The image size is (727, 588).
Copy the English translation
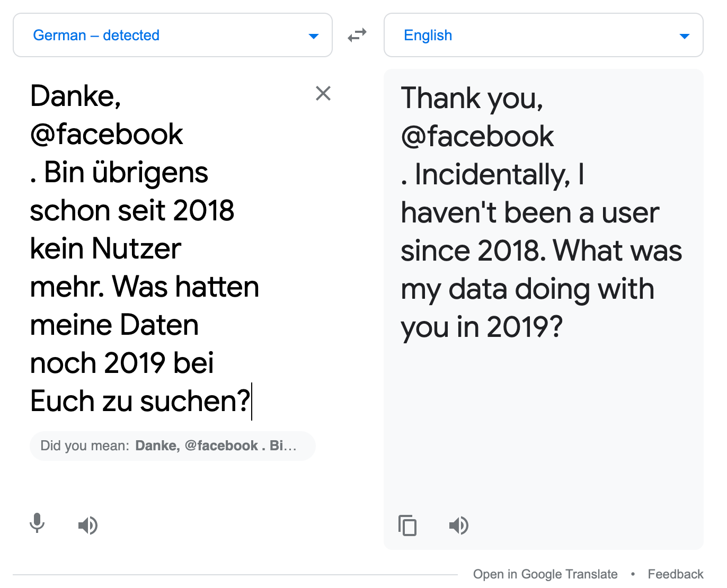click(407, 526)
